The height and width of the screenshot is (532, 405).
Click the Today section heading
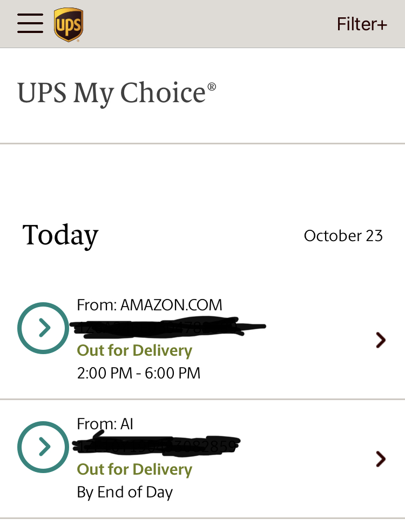point(60,235)
